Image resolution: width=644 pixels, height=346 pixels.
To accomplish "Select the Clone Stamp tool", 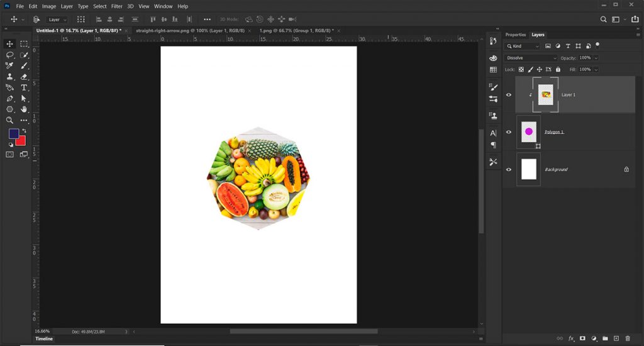I will (9, 77).
